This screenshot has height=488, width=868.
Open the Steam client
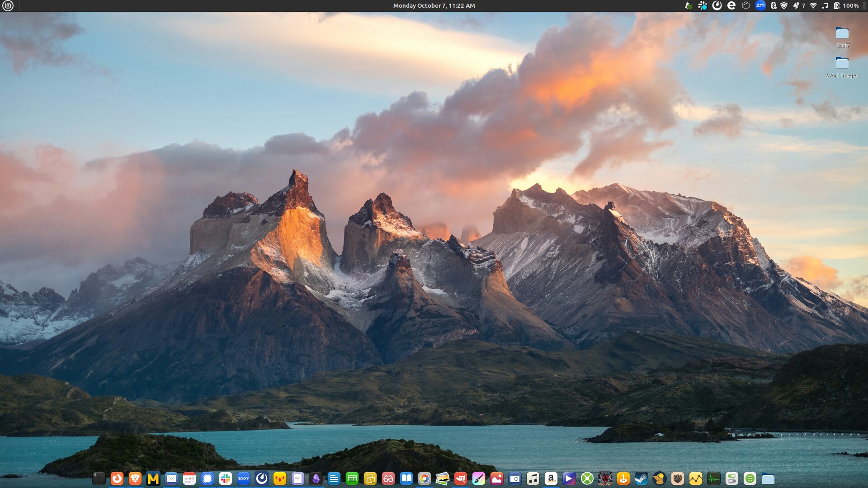point(641,479)
